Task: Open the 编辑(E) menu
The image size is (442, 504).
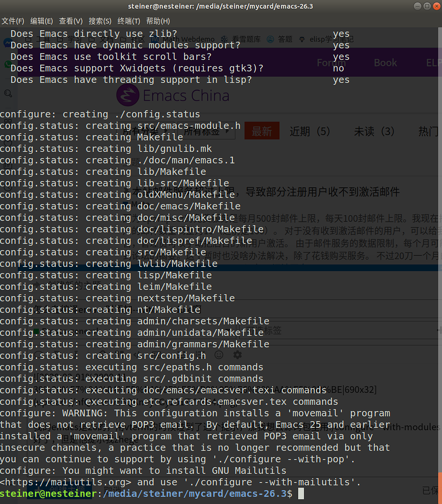Action: [41, 21]
